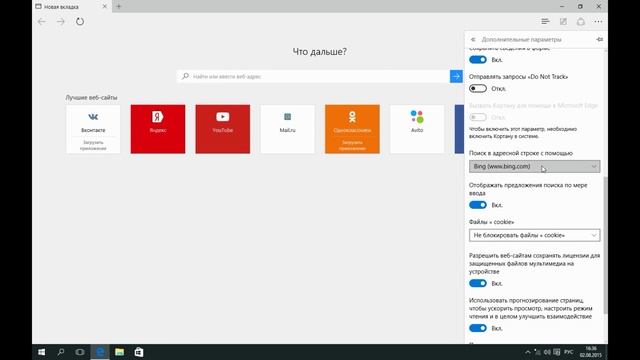The image size is (640, 360).
Task: Click the volume icon in system tray
Action: click(x=547, y=352)
